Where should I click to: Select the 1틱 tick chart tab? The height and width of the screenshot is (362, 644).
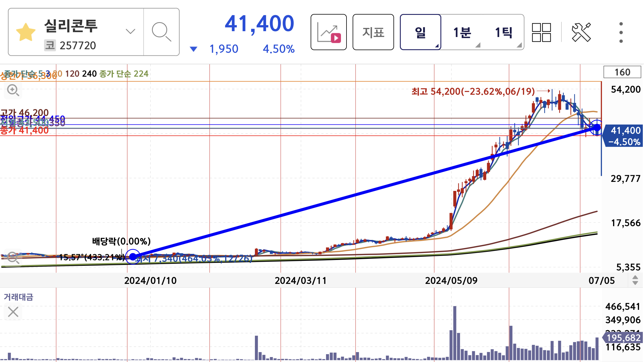[503, 32]
